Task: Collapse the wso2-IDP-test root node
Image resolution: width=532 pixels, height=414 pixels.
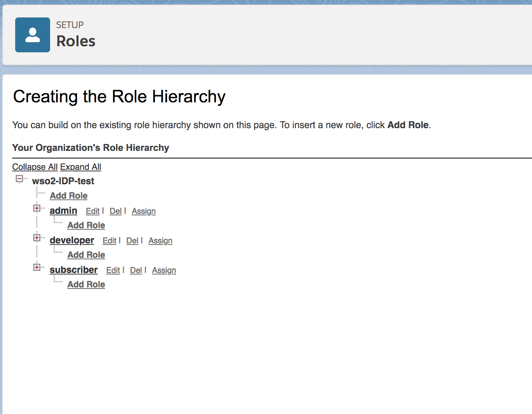Action: click(19, 179)
